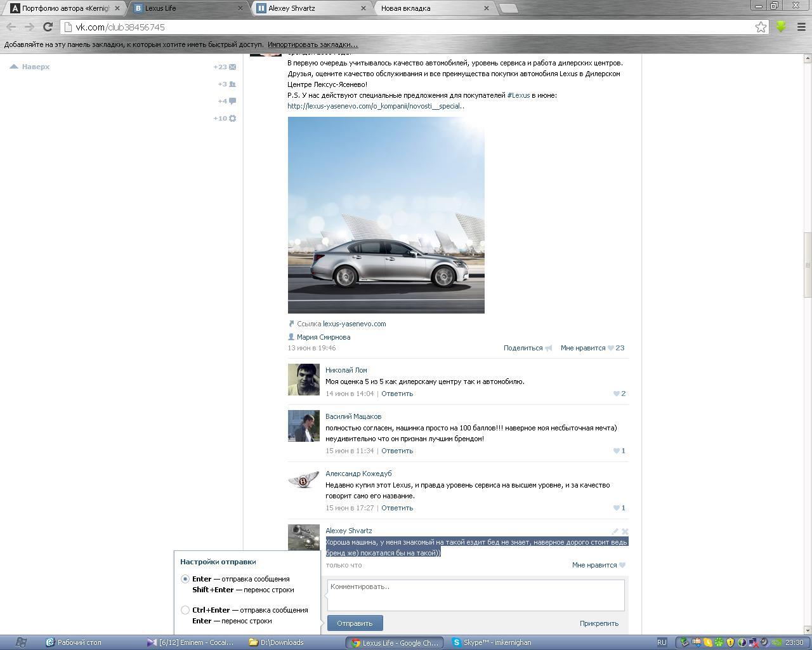Reply to Александр Кожедуб's comment
This screenshot has width=812, height=650.
pos(397,508)
